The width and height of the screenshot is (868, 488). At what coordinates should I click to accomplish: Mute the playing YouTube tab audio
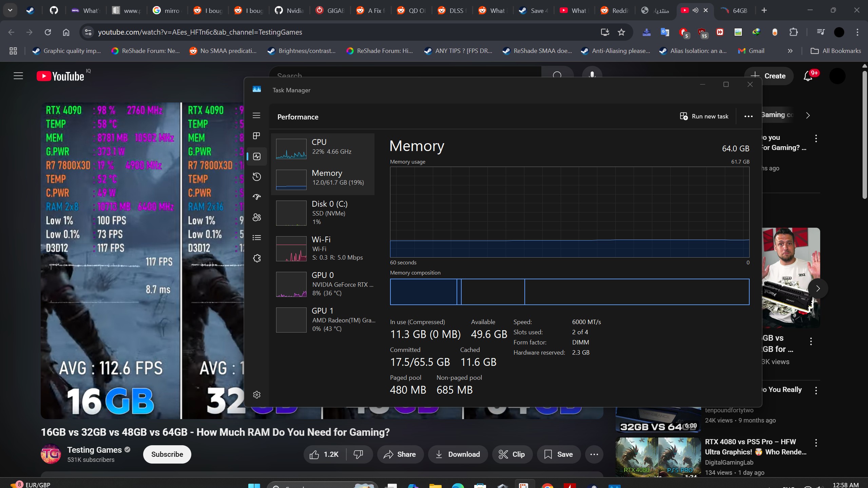coord(695,10)
